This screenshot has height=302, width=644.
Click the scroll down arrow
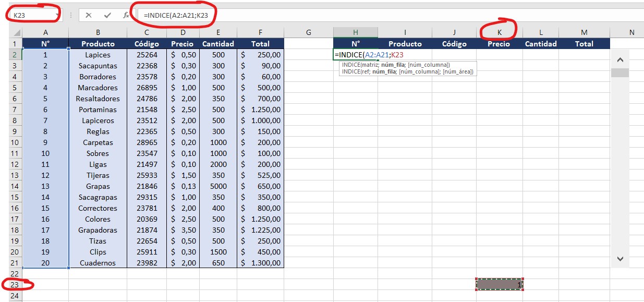(x=619, y=258)
